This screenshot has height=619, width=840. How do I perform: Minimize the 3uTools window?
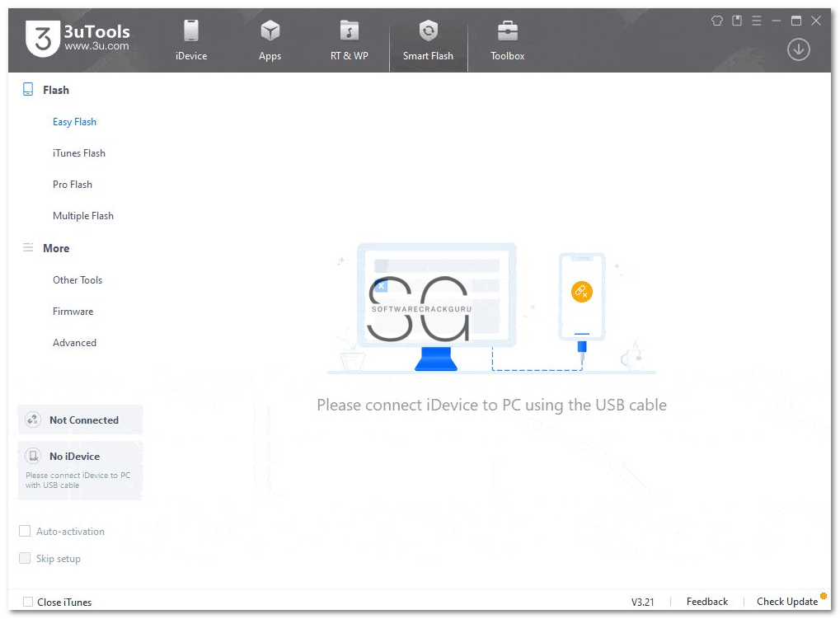pos(777,21)
